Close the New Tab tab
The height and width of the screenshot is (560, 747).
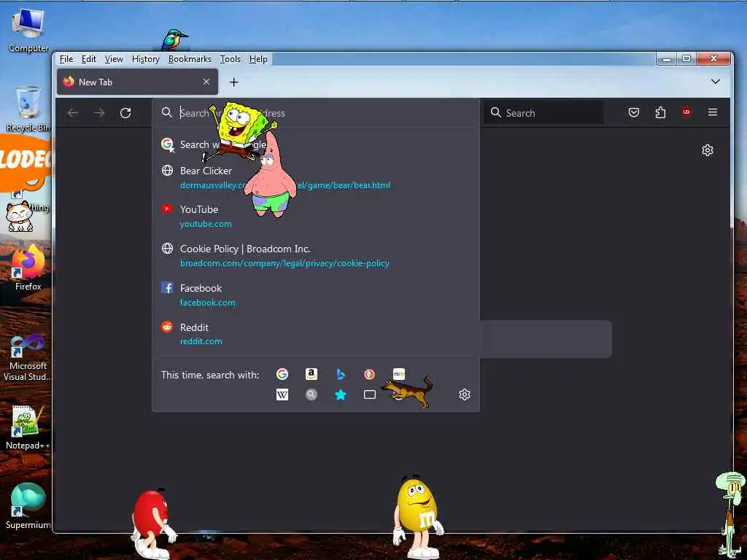tap(206, 82)
